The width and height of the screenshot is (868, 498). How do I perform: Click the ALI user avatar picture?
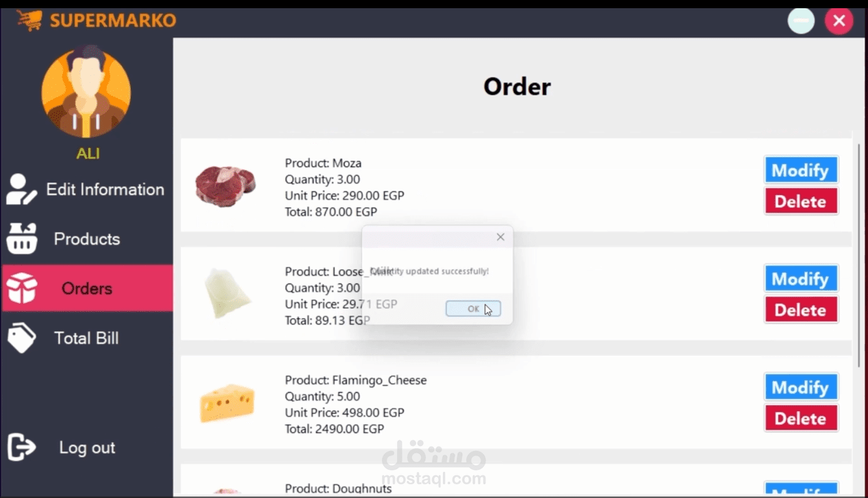pos(86,92)
